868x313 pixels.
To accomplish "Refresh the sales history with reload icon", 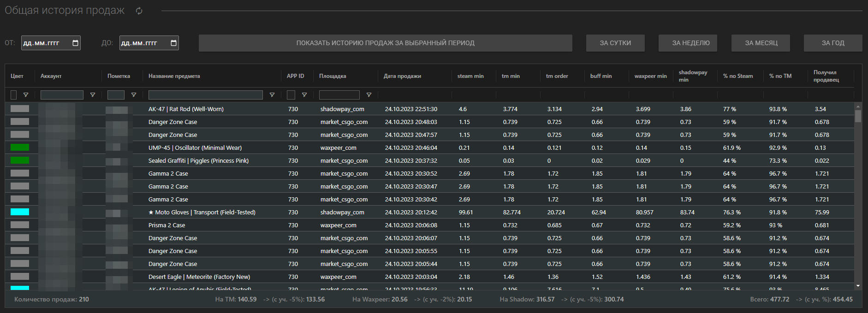I will tap(139, 11).
